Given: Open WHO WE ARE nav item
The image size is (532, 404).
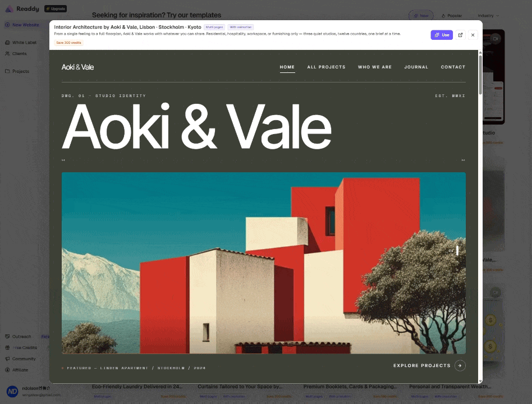Looking at the screenshot, I should (374, 67).
